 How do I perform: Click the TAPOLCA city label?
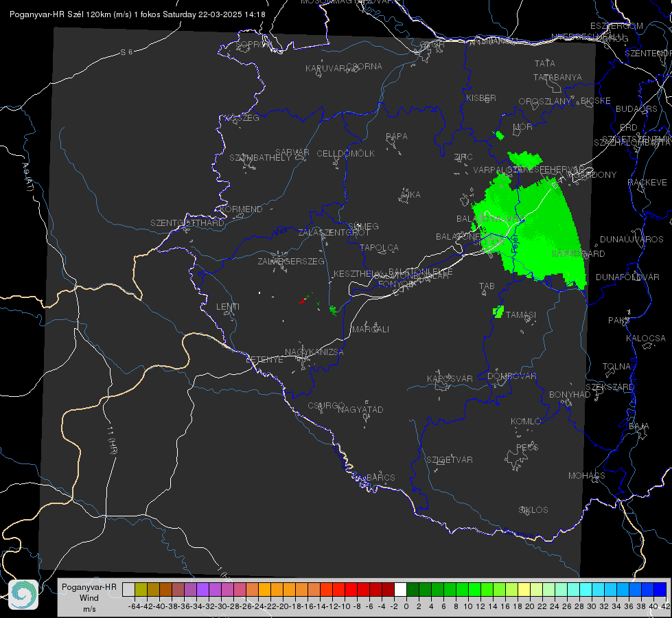coord(379,247)
